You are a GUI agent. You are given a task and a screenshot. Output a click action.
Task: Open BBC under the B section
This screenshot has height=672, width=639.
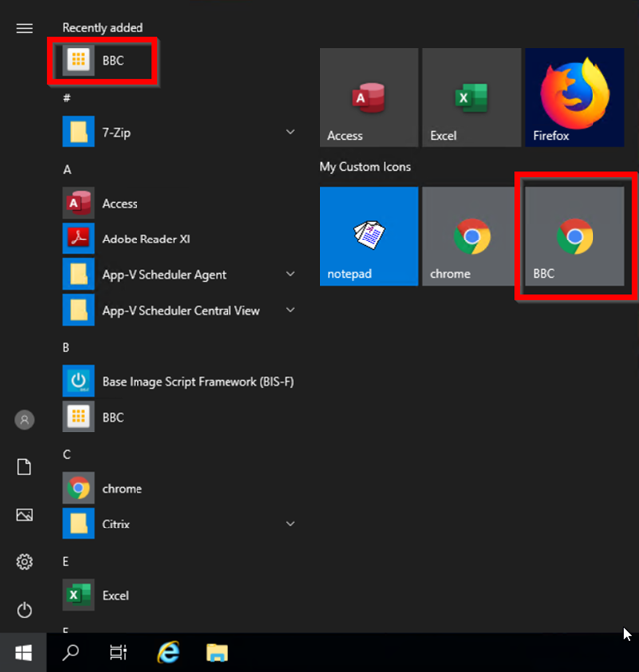(x=179, y=417)
